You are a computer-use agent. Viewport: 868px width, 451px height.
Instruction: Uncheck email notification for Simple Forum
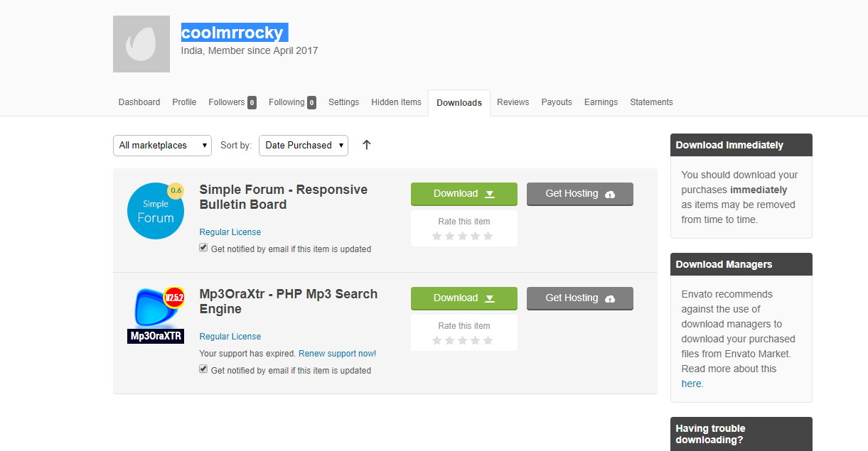tap(203, 248)
